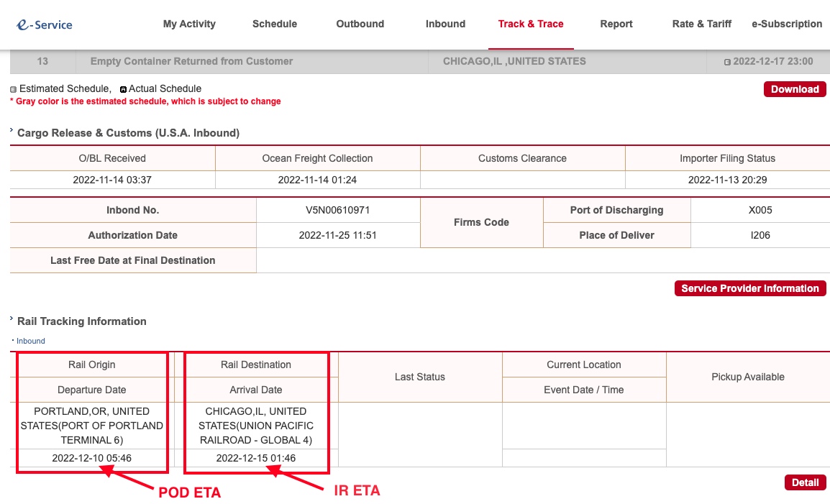Switch to the Track & Trace tab
Screen dimensions: 830x504
click(531, 24)
